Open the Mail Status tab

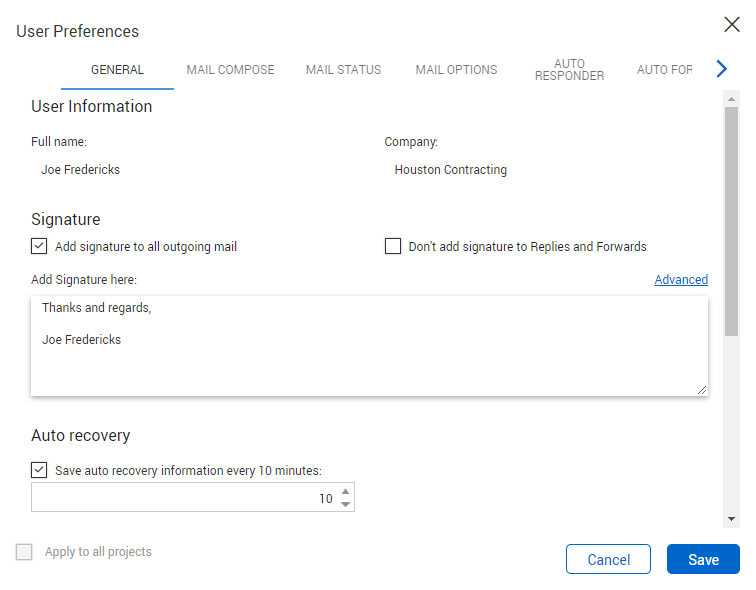[343, 70]
